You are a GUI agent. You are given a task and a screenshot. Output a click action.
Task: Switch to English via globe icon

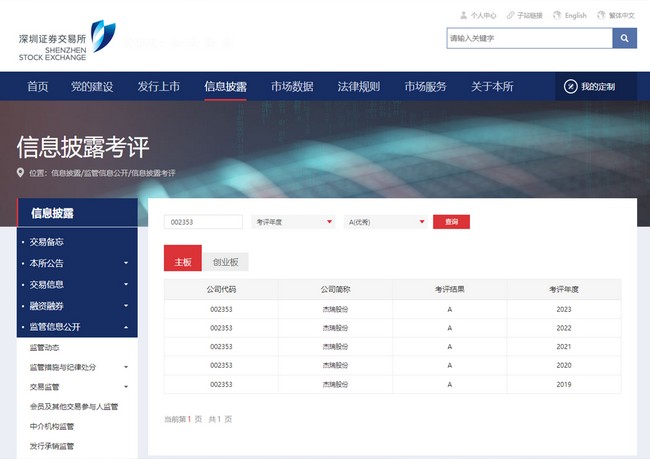[x=557, y=15]
